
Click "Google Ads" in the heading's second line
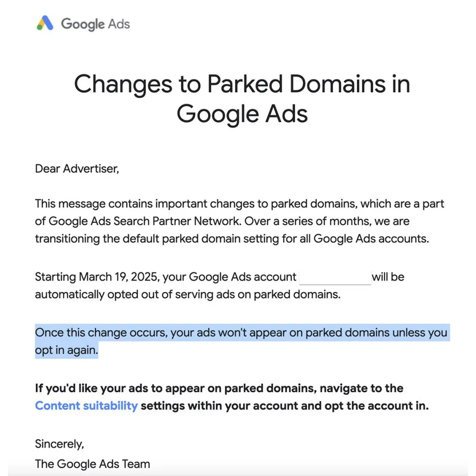point(242,114)
